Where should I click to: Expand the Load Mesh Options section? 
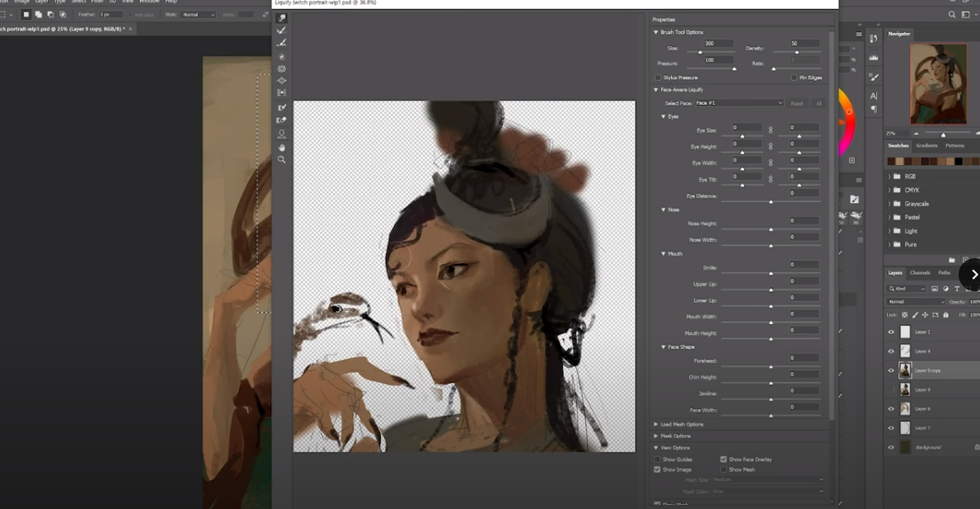point(655,425)
